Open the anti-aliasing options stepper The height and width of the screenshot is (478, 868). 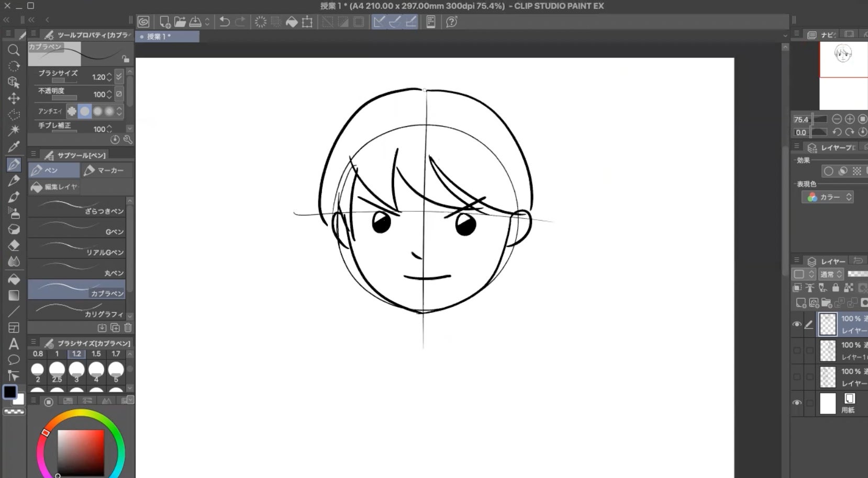pos(119,111)
